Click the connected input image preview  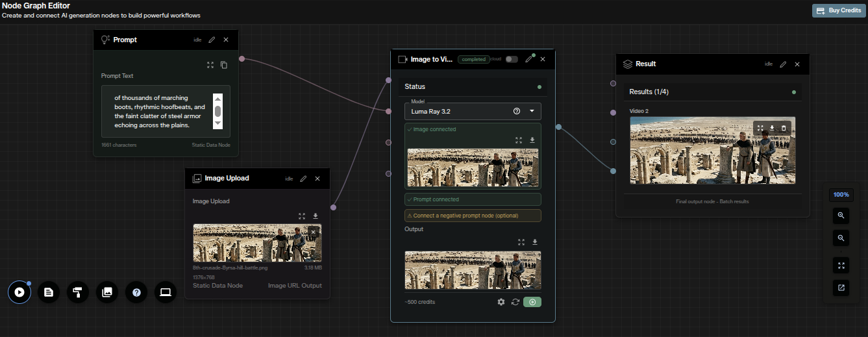(x=473, y=168)
